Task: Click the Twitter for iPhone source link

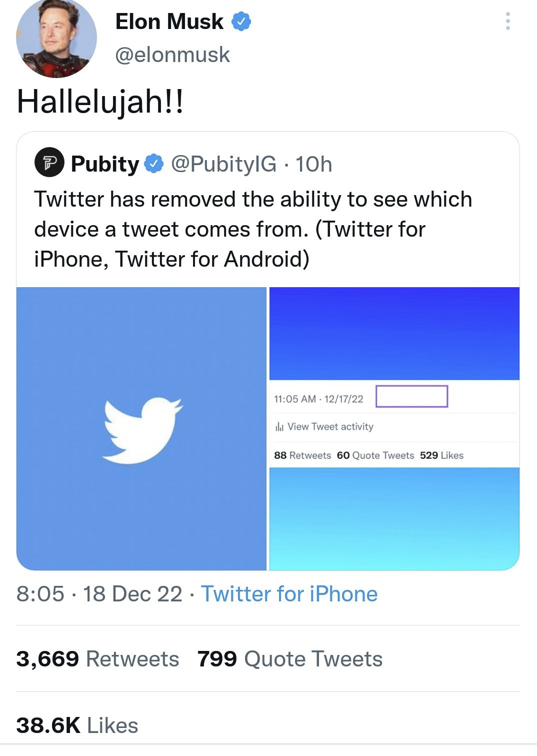Action: pos(289,594)
